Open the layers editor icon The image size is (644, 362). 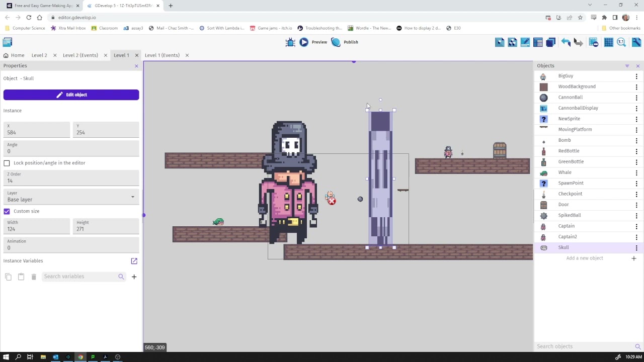click(551, 42)
